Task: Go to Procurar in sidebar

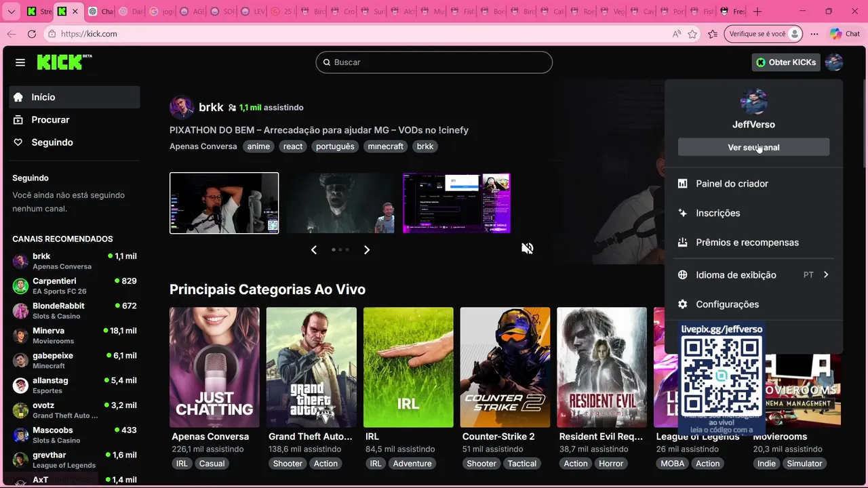Action: pyautogui.click(x=75, y=120)
